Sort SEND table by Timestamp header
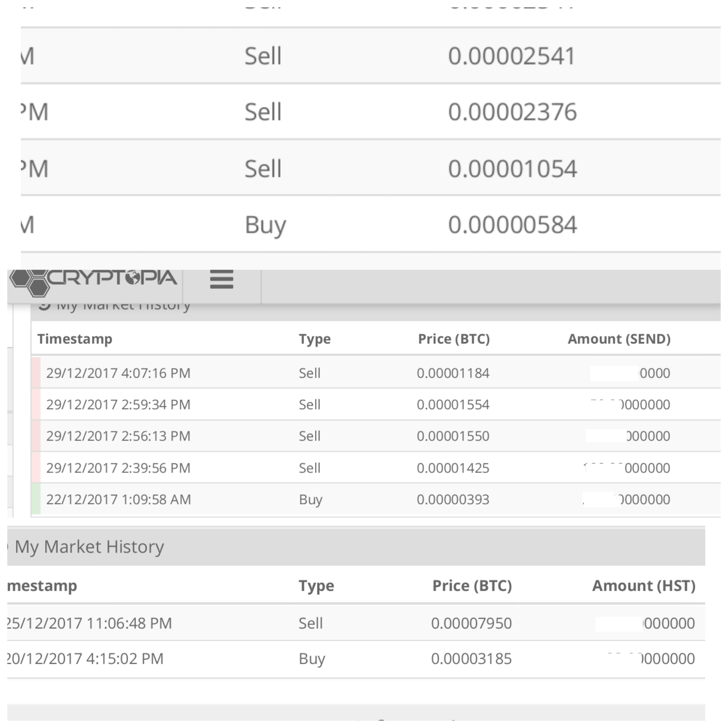The width and height of the screenshot is (728, 728). pyautogui.click(x=75, y=339)
